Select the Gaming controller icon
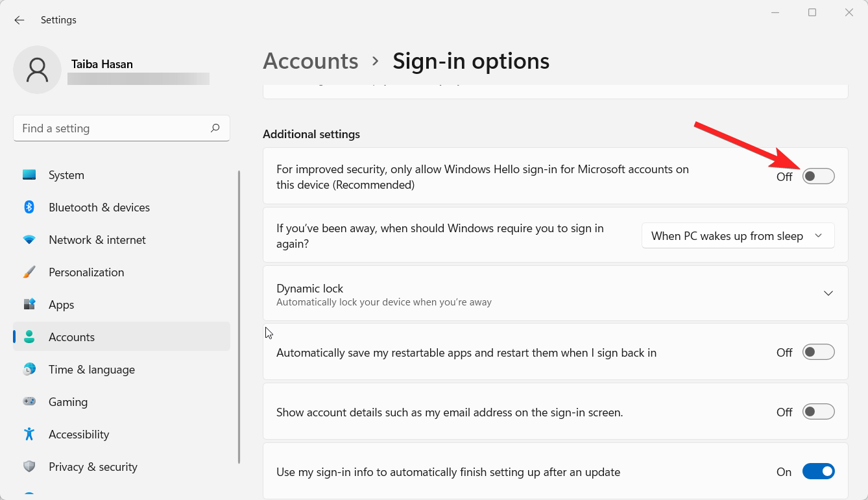The height and width of the screenshot is (500, 868). pos(29,401)
